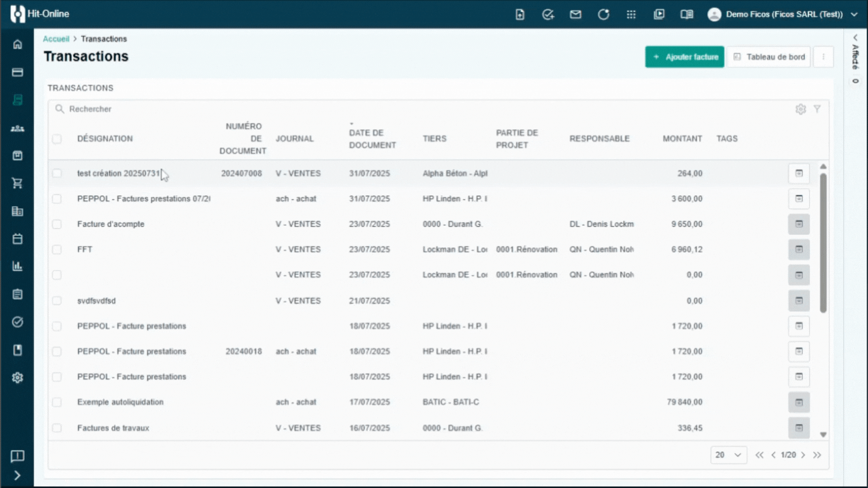
Task: Select checkbox for test création 20250731
Action: pyautogui.click(x=57, y=173)
